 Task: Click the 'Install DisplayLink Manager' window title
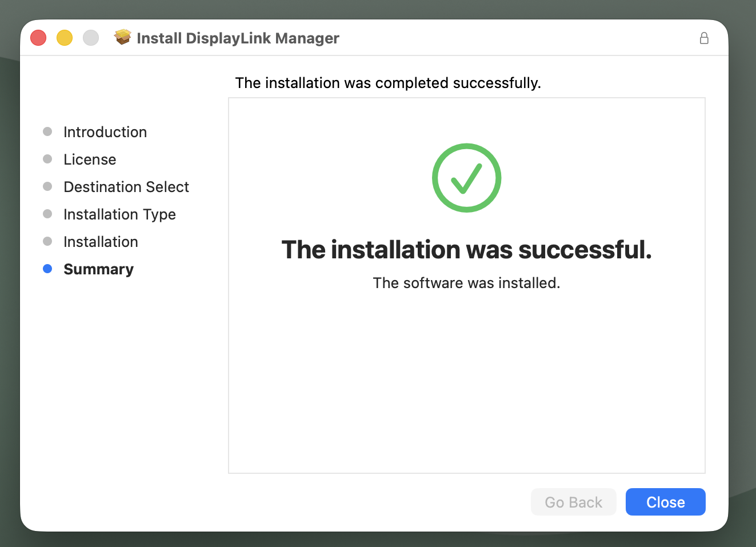tap(238, 38)
